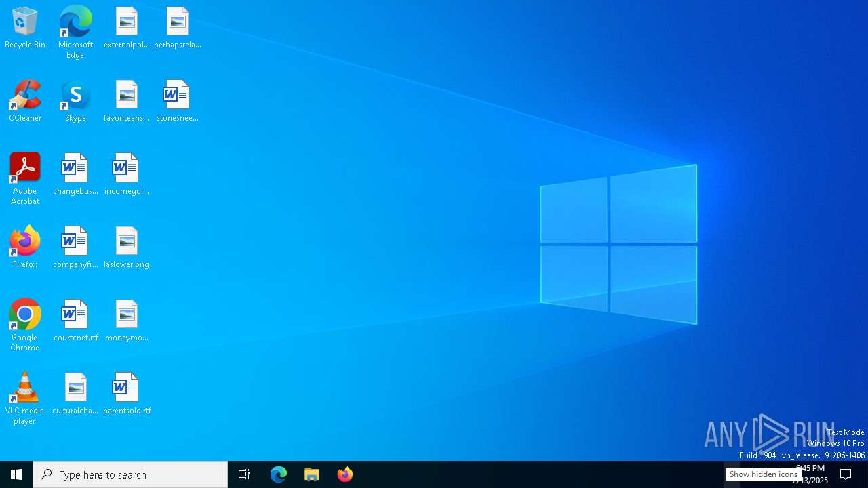Image resolution: width=868 pixels, height=488 pixels.
Task: Select the Adobe Acrobat desktop shortcut
Action: [25, 179]
